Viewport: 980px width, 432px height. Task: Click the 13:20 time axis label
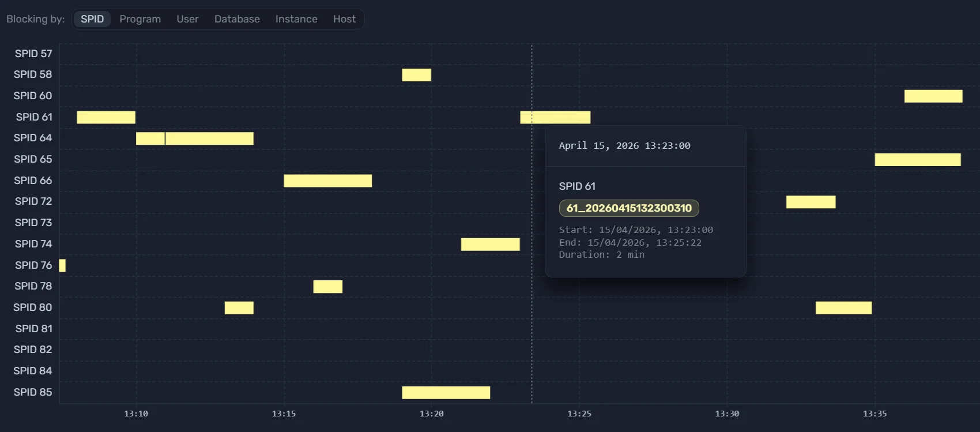tap(432, 414)
